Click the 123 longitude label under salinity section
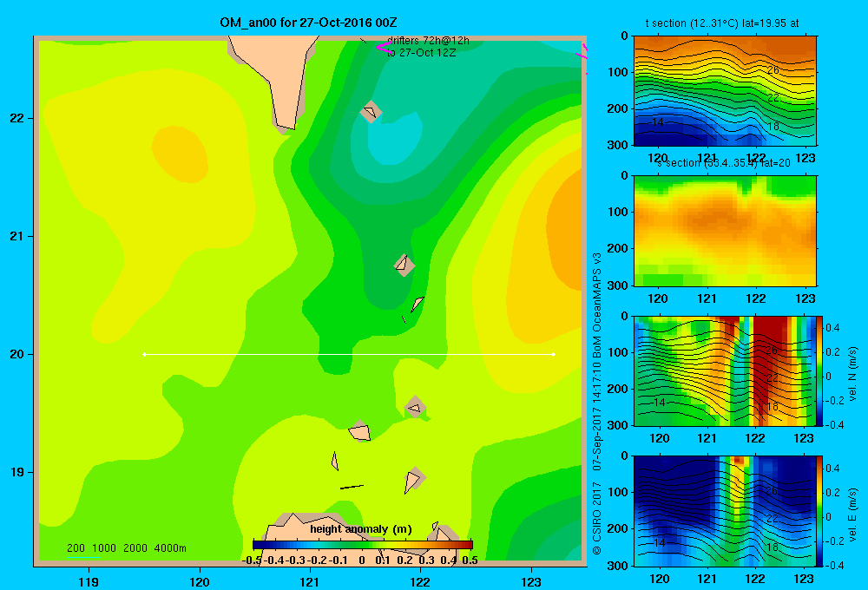This screenshot has height=590, width=868. coord(805,298)
